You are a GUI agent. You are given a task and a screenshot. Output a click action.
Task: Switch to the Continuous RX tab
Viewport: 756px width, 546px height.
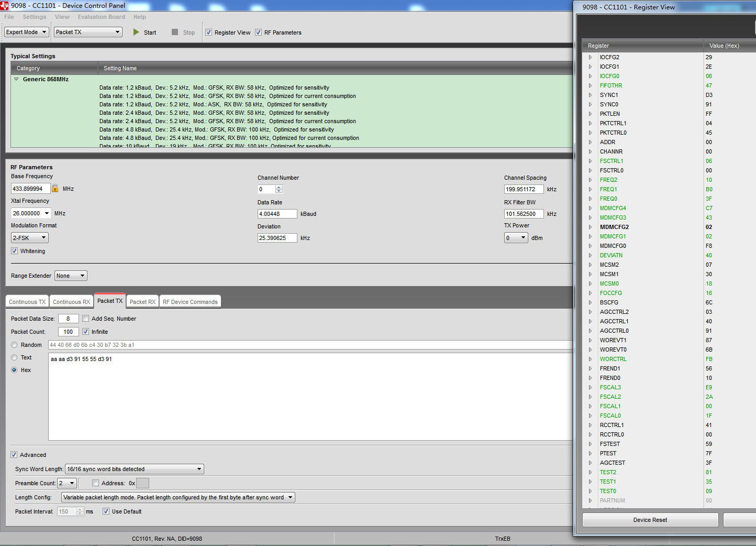click(71, 302)
